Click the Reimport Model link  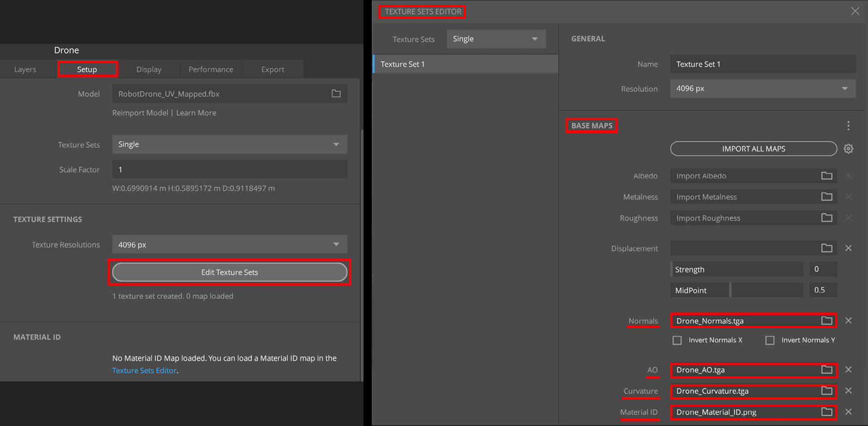pos(140,113)
